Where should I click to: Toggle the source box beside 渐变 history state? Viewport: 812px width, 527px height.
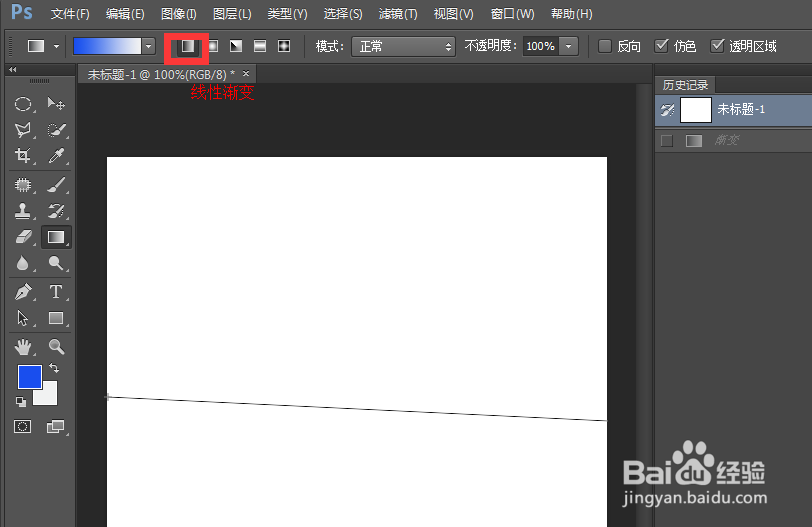667,140
